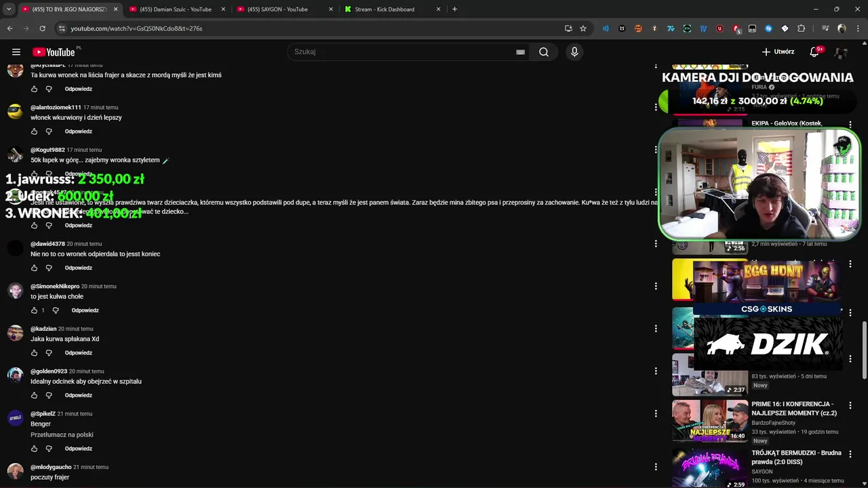Open the on-screen keyboard icon in search box
The width and height of the screenshot is (868, 488).
tap(520, 52)
